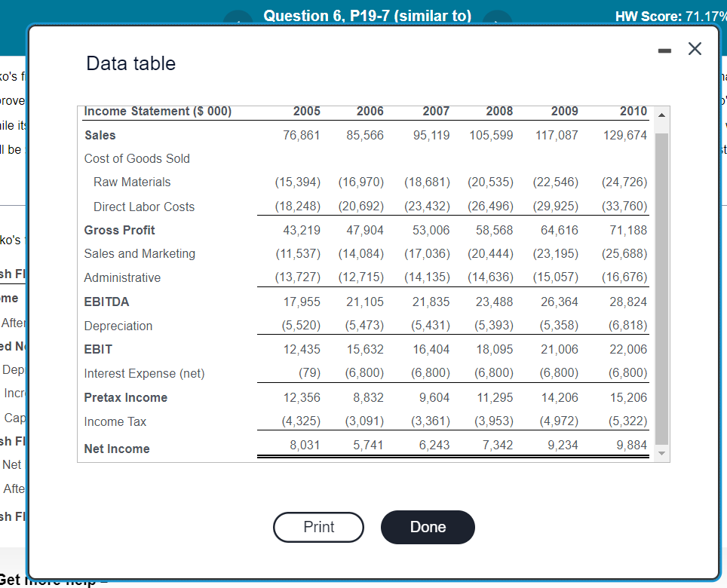Click the scrollbar up arrow
Viewport: 727px width, 588px height.
661,115
